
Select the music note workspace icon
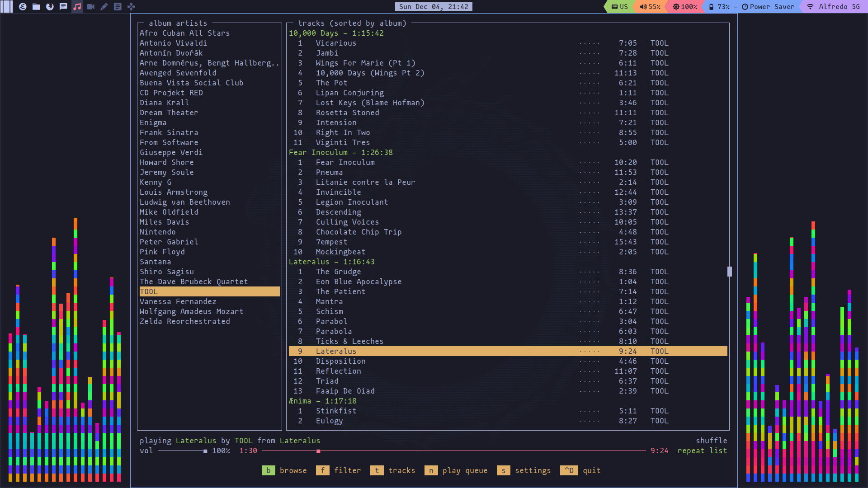click(x=77, y=6)
